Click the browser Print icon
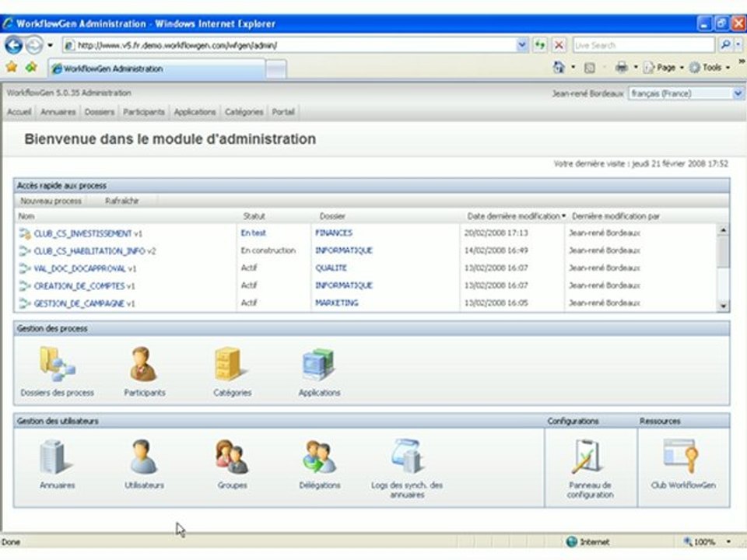747x560 pixels. pyautogui.click(x=621, y=67)
